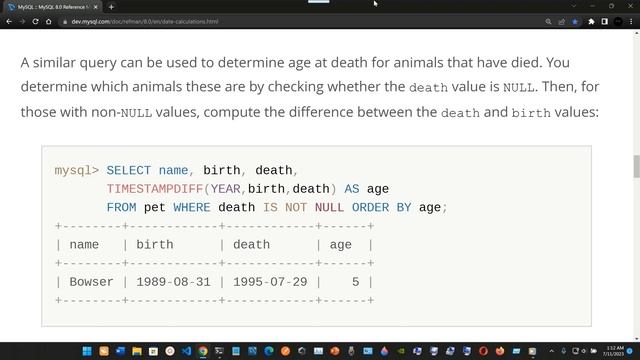Reload the MySQL reference page
Image resolution: width=640 pixels, height=360 pixels.
click(36, 22)
